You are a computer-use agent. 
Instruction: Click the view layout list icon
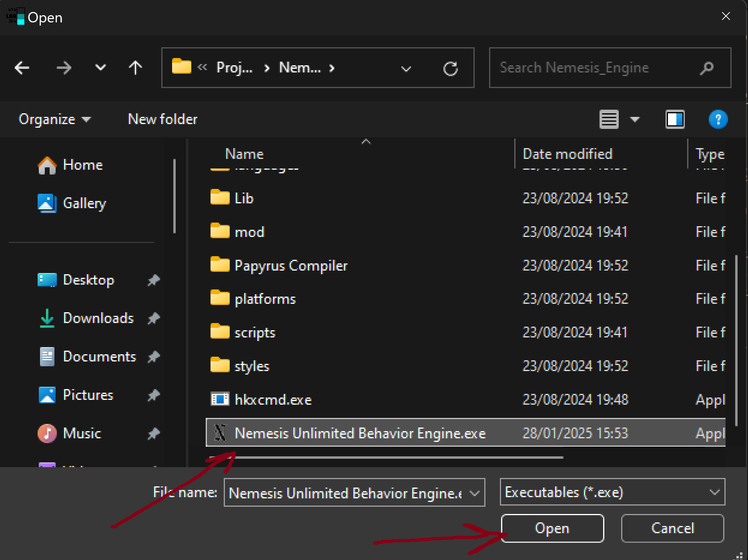click(609, 119)
